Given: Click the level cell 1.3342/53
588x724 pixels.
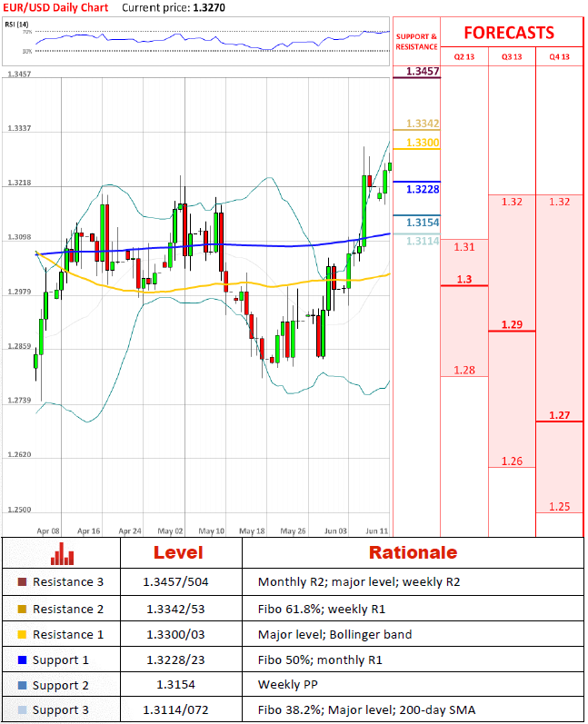Looking at the screenshot, I should click(x=175, y=609).
